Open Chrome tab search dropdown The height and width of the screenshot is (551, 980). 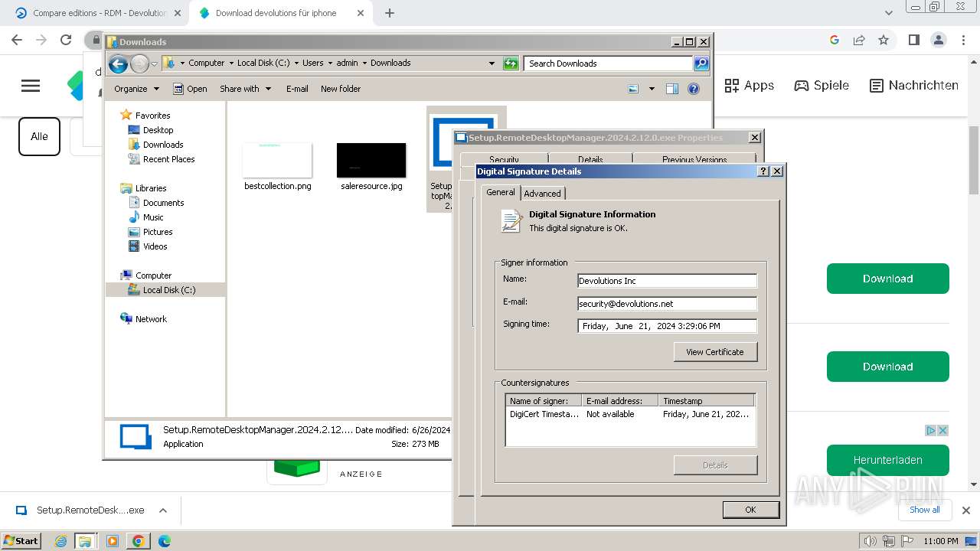pos(889,13)
